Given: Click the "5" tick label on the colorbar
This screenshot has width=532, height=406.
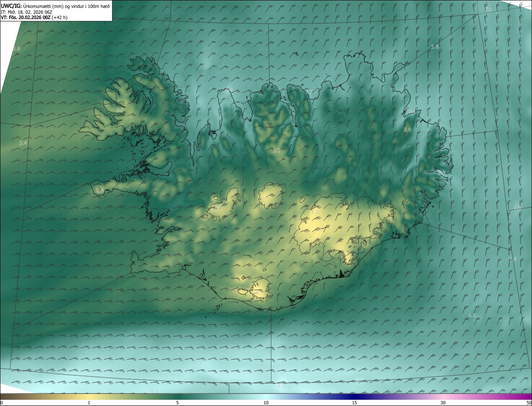Looking at the screenshot, I should [177, 403].
